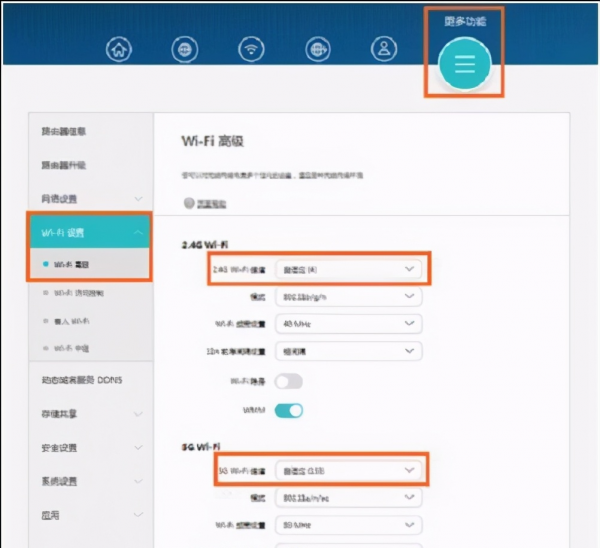Select Wi-Fi 中继 sidebar sub-item
Viewport: 600px width, 548px height.
coord(71,348)
